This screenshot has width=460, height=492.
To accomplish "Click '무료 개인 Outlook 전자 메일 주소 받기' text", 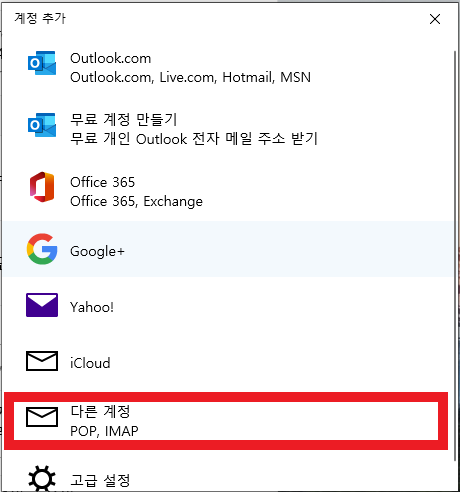I will click(x=194, y=138).
